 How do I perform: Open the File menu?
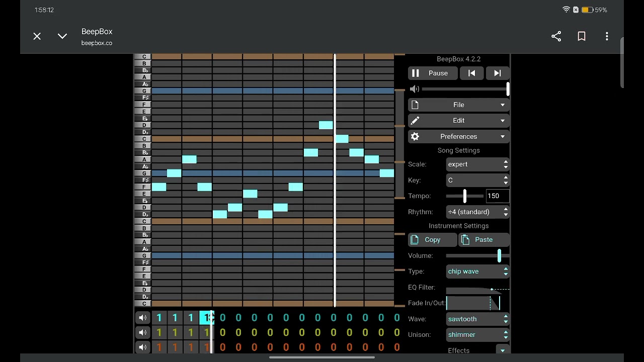(458, 105)
